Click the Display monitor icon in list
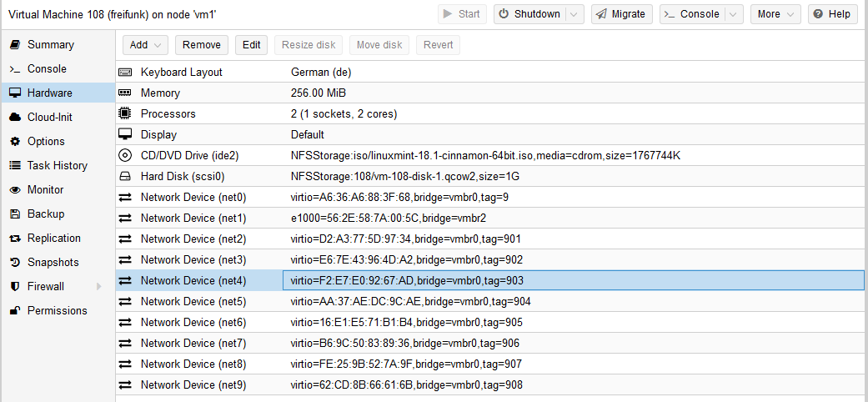 pyautogui.click(x=125, y=134)
